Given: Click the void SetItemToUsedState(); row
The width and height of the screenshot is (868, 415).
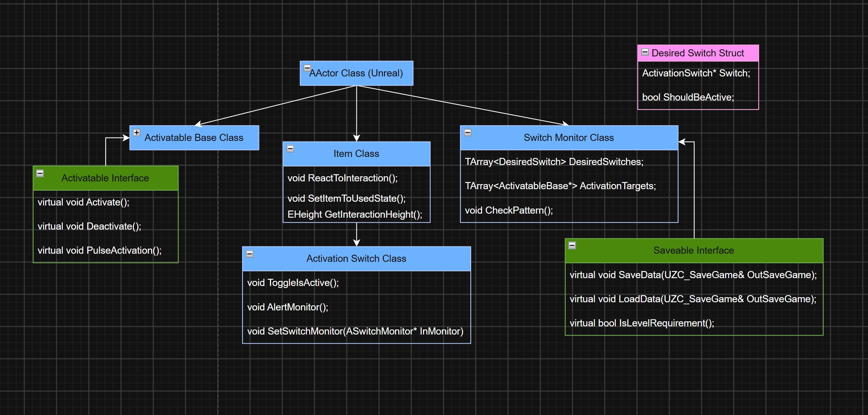Looking at the screenshot, I should (x=356, y=198).
